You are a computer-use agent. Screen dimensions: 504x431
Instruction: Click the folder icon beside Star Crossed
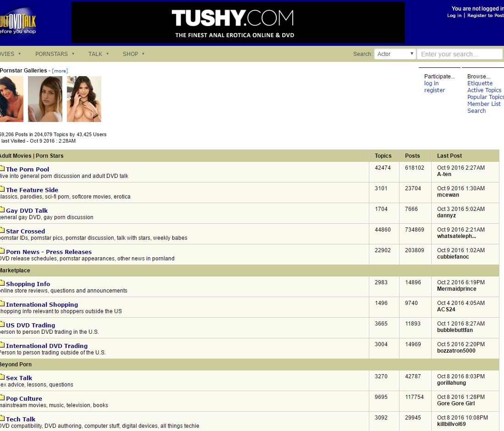click(x=2, y=230)
